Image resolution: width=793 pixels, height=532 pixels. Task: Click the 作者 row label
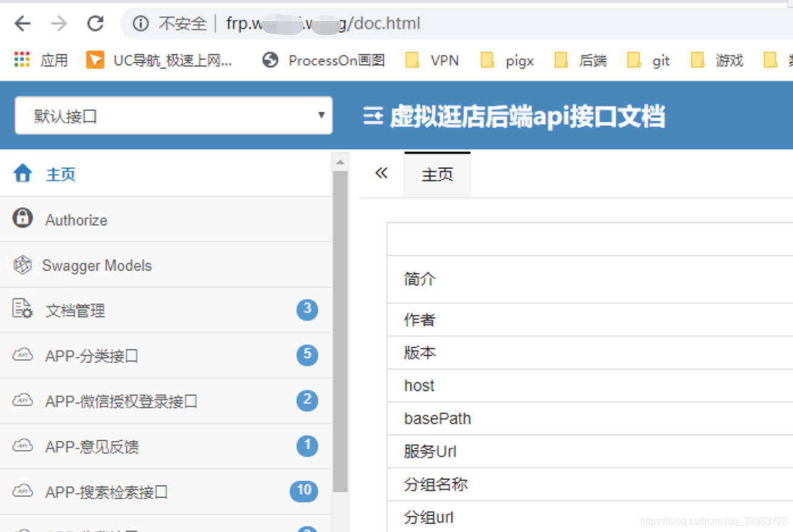(x=419, y=320)
